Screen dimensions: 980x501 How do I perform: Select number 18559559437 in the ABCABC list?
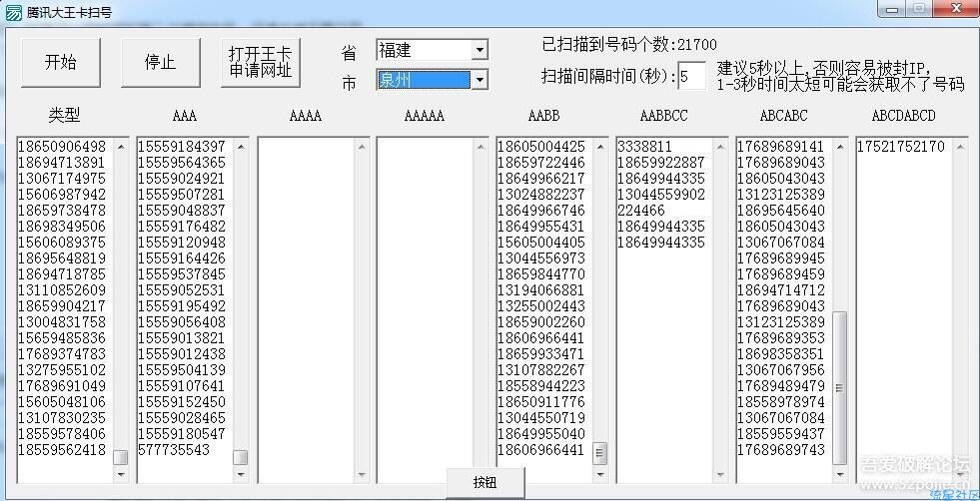tap(782, 434)
